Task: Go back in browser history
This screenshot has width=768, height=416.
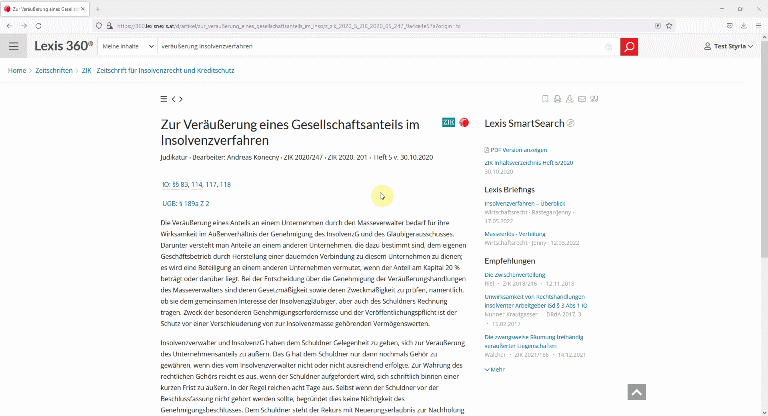Action: tap(10, 25)
